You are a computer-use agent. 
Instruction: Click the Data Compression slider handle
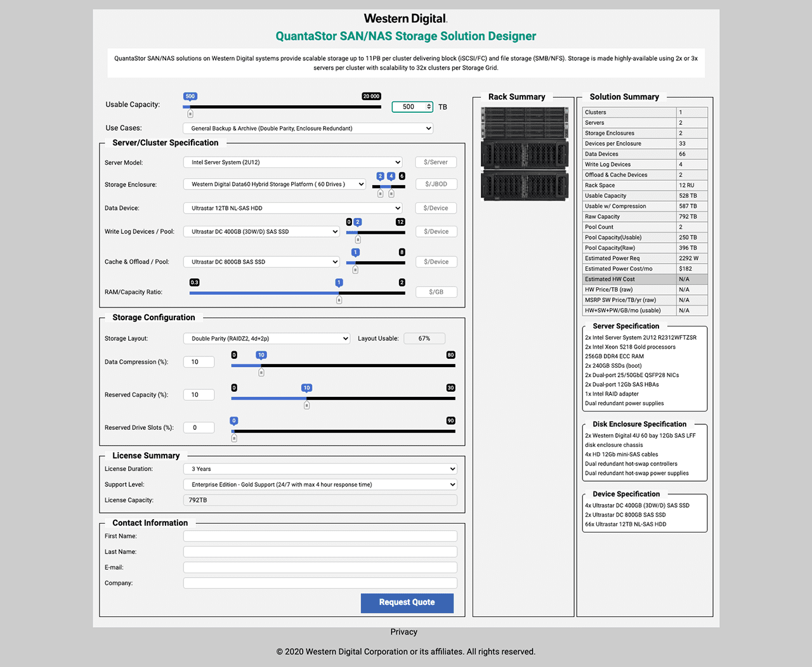pos(261,372)
